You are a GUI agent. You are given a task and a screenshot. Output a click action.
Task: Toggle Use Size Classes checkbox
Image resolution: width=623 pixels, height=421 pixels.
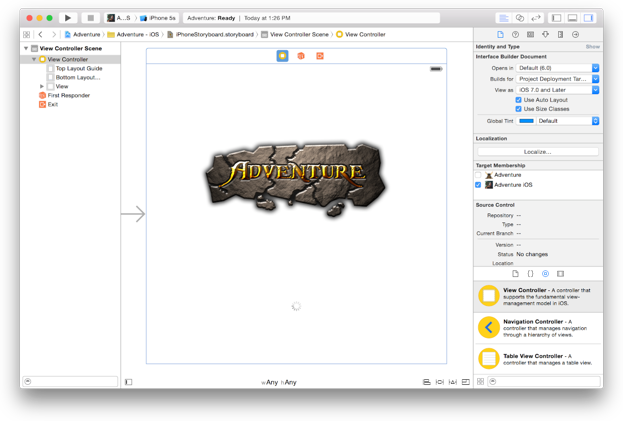(519, 109)
